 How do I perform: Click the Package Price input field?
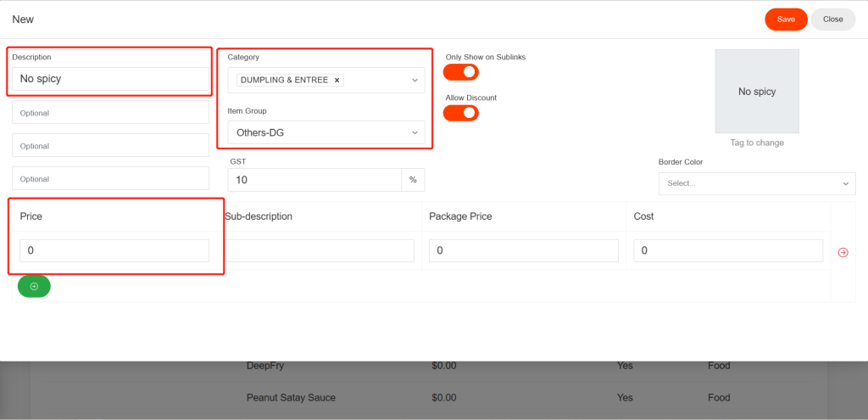pyautogui.click(x=524, y=251)
